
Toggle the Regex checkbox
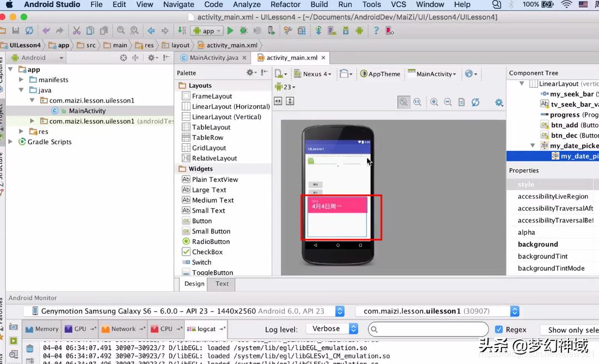pos(499,329)
